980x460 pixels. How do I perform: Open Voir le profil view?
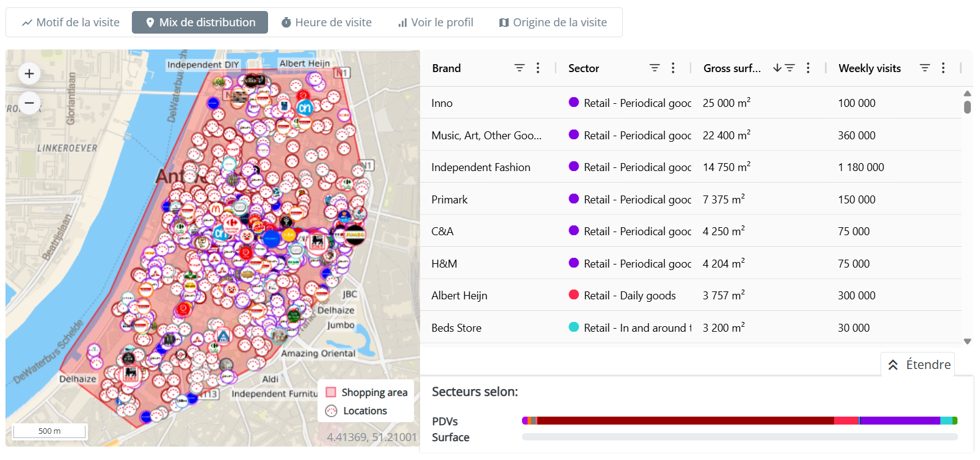point(435,23)
